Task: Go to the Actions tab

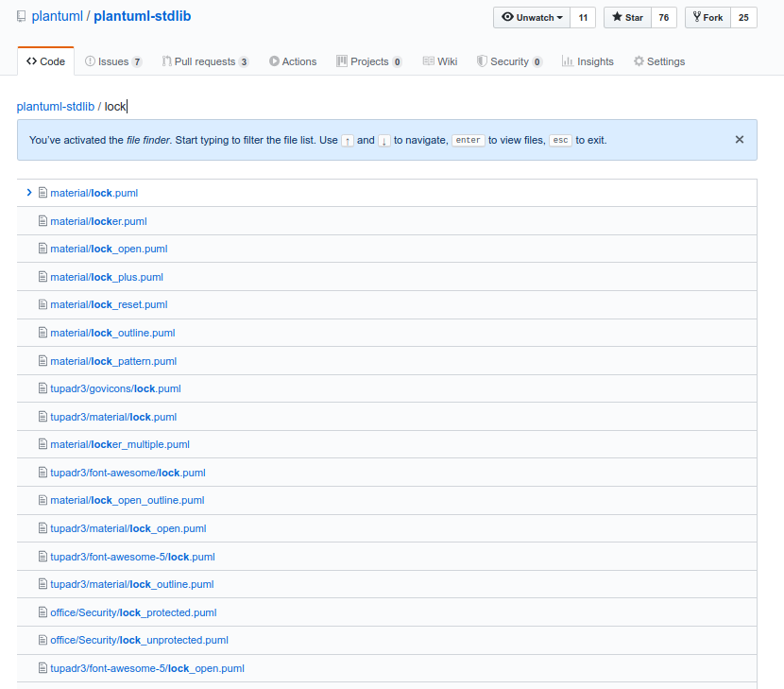Action: (x=293, y=61)
